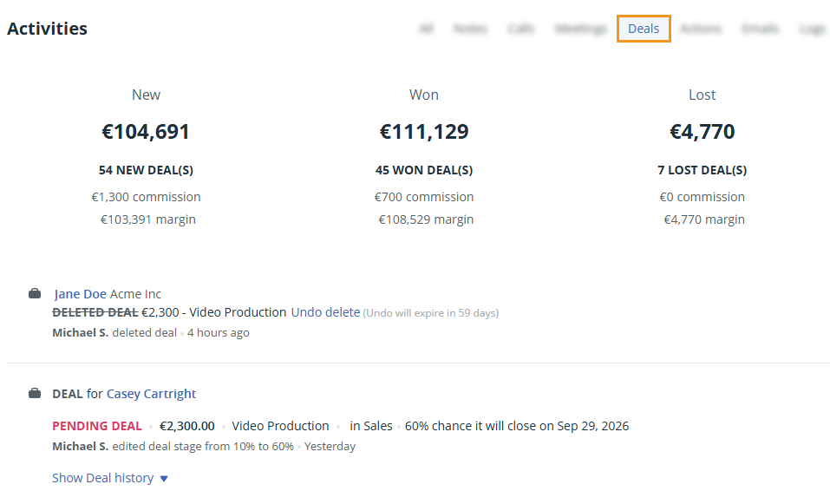This screenshot has width=830, height=504.
Task: Click the Undo delete link
Action: pyautogui.click(x=325, y=312)
